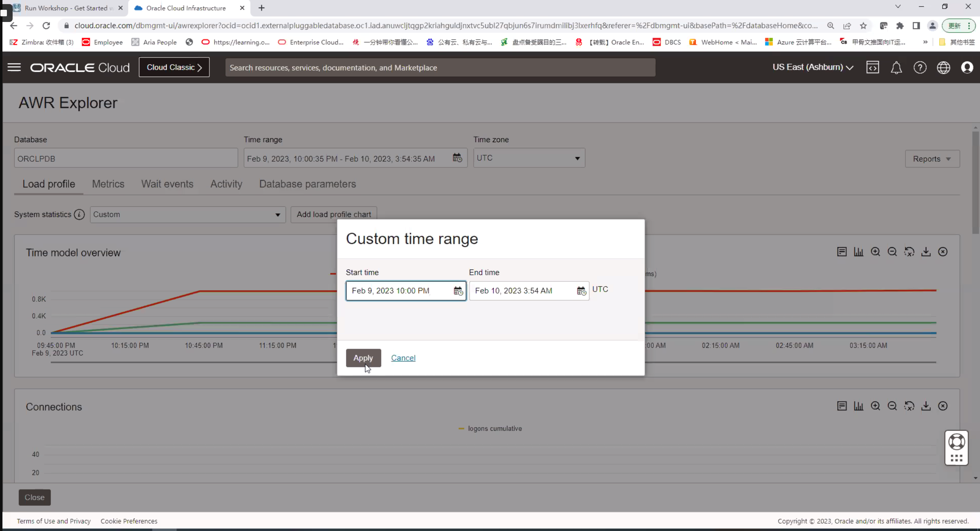Open the help question mark icon
This screenshot has width=980, height=531.
(x=920, y=67)
